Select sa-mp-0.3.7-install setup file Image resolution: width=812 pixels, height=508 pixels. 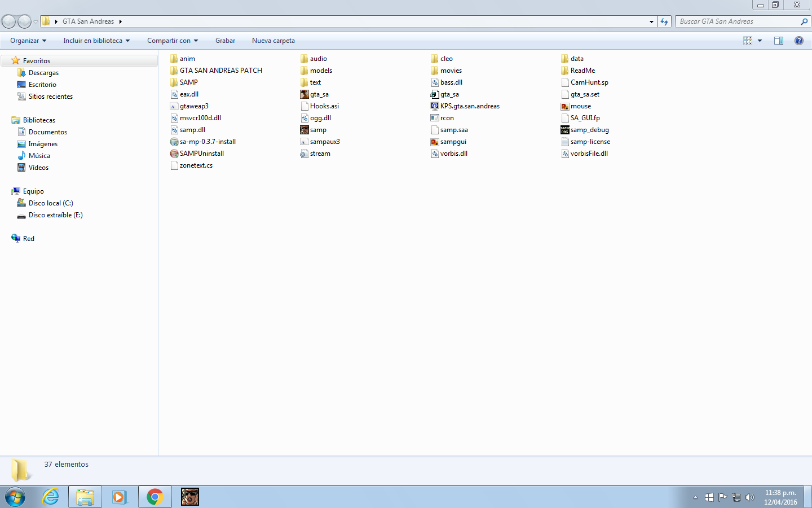tap(203, 142)
